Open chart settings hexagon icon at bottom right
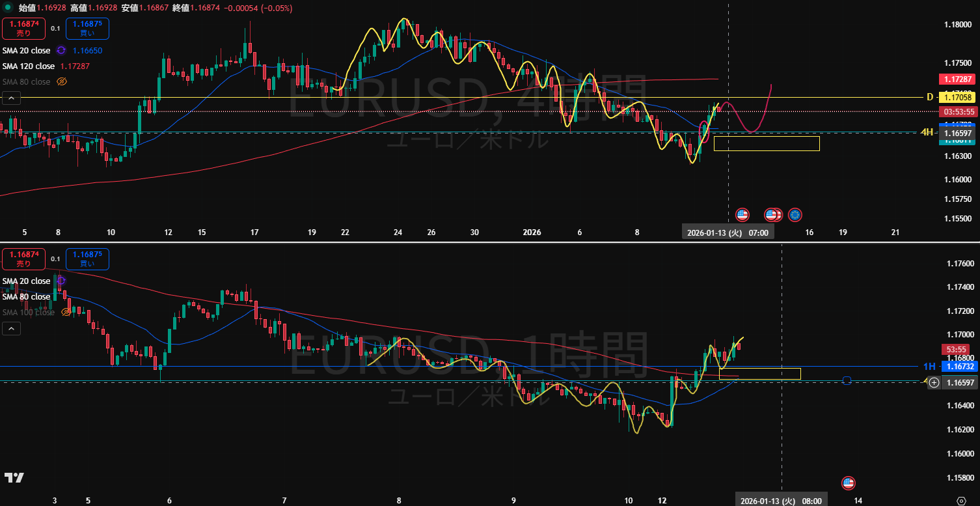This screenshot has width=980, height=506. click(x=962, y=500)
